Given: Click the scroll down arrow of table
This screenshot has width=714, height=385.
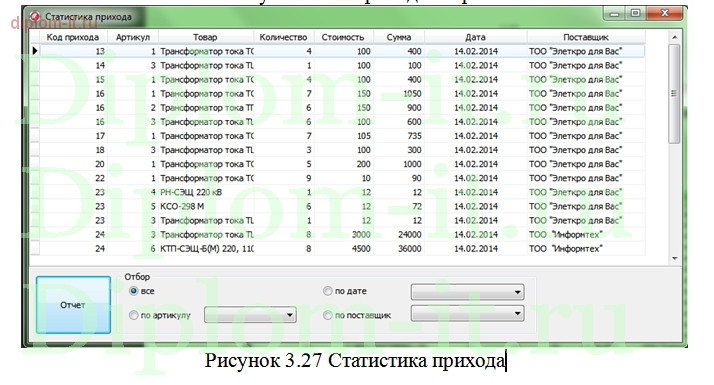Looking at the screenshot, I should 674,258.
